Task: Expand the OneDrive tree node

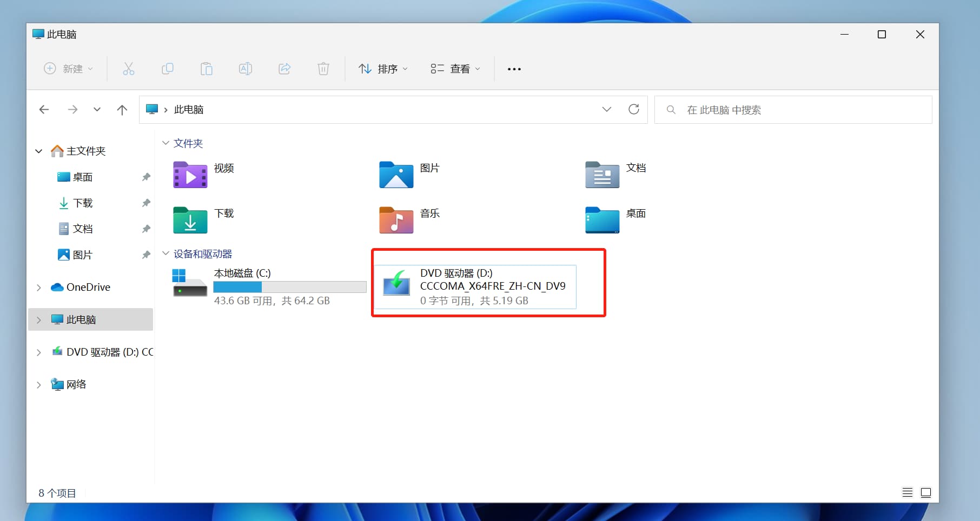Action: [x=39, y=288]
